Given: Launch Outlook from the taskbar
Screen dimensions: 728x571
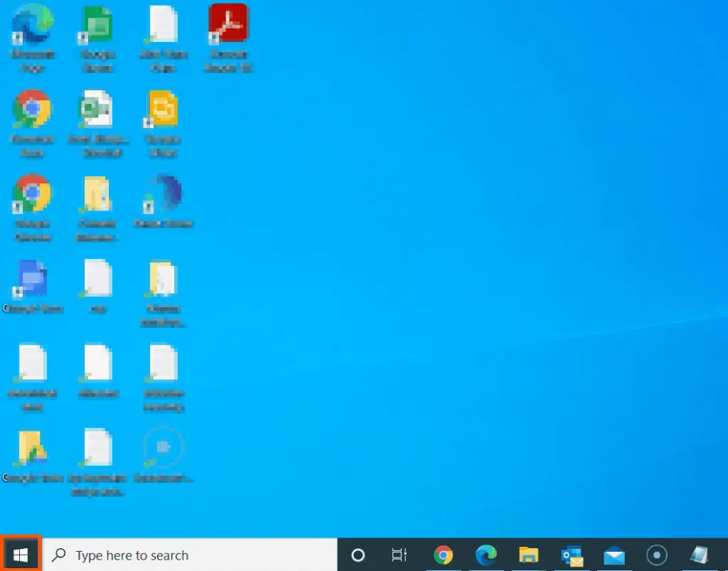Looking at the screenshot, I should coord(571,555).
